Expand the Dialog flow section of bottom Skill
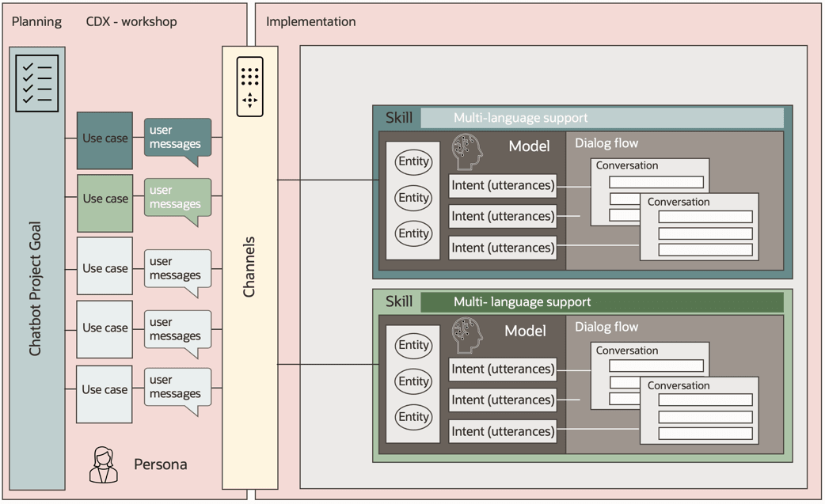This screenshot has width=825, height=504. (x=607, y=326)
